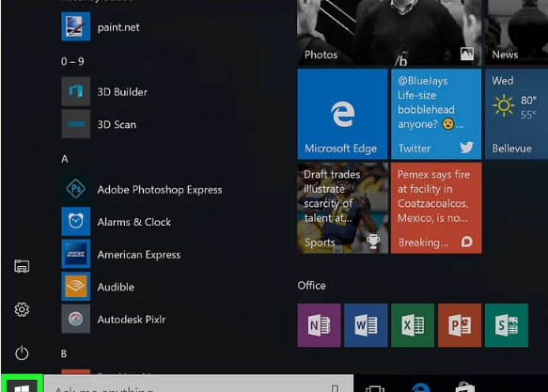Open the Store icon on taskbar
The height and width of the screenshot is (392, 548).
(465, 387)
